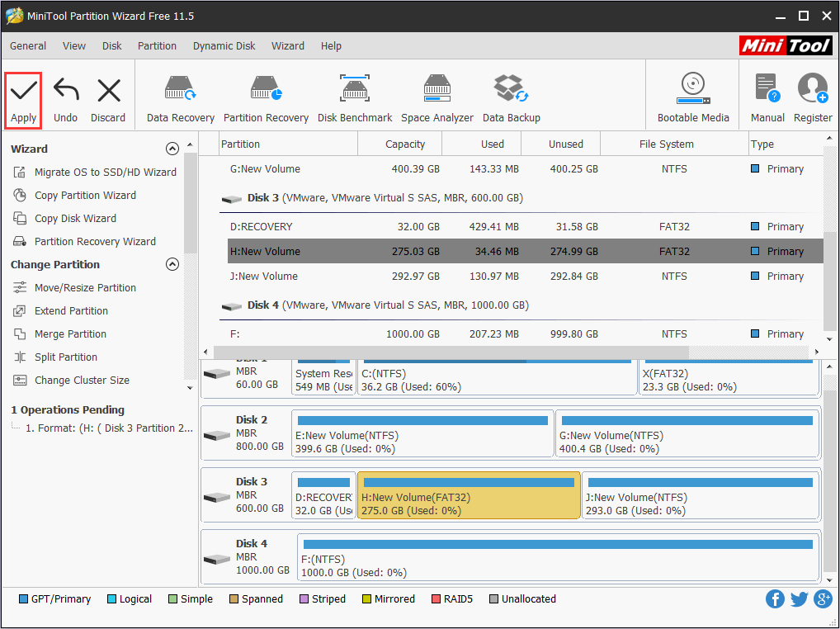840x629 pixels.
Task: Sort by Used column header
Action: click(482, 144)
